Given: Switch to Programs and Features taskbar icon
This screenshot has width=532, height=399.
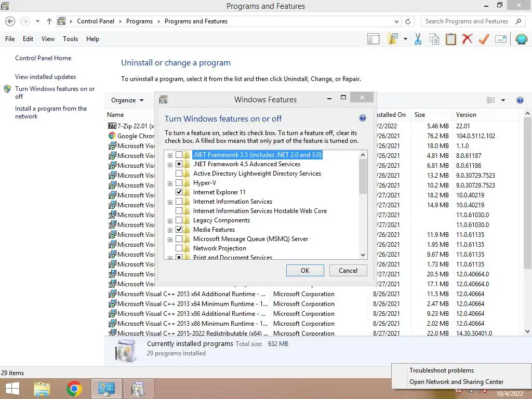Looking at the screenshot, I should pyautogui.click(x=138, y=389).
